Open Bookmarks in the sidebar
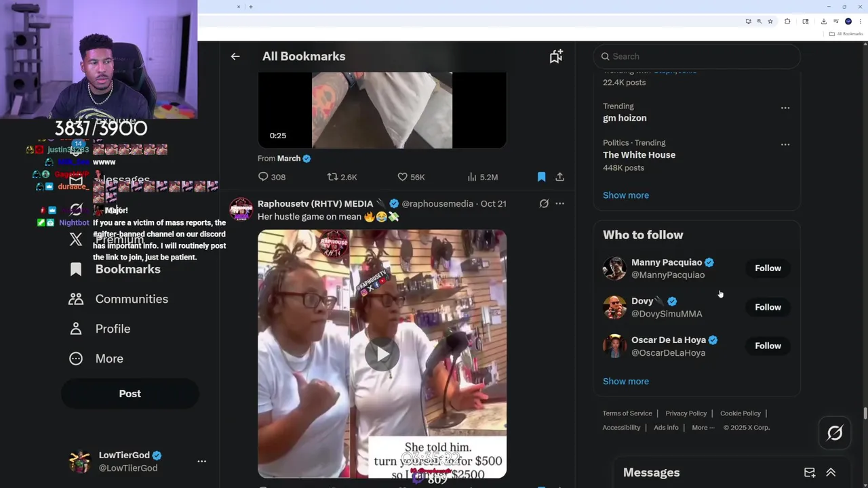 115,269
